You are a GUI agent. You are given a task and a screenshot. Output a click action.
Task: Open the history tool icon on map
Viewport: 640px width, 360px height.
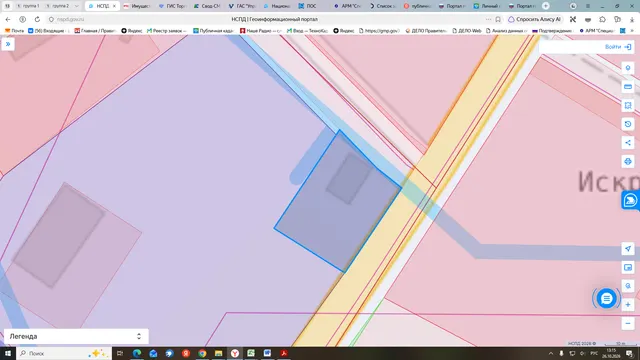tap(628, 124)
